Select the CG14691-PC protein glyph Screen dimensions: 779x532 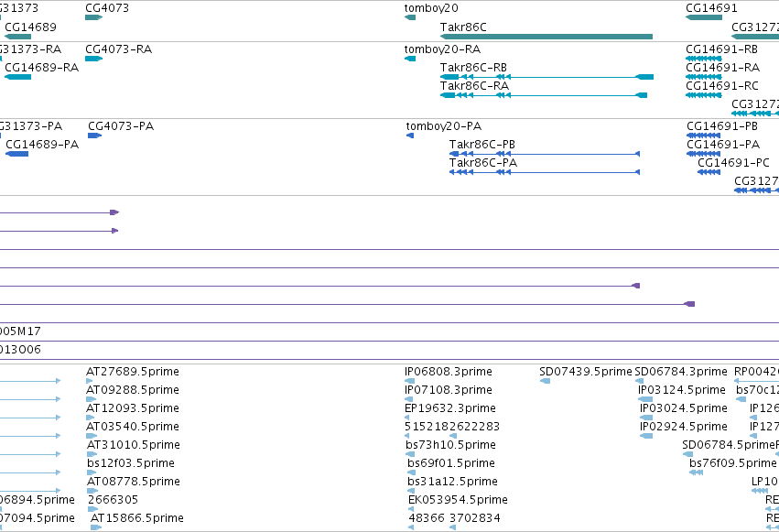709,172
